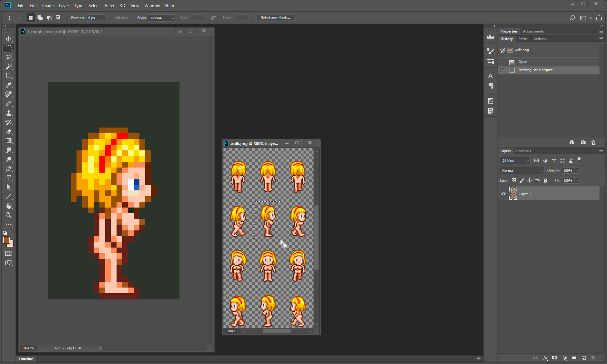Select the Horizontal Type tool

point(9,178)
